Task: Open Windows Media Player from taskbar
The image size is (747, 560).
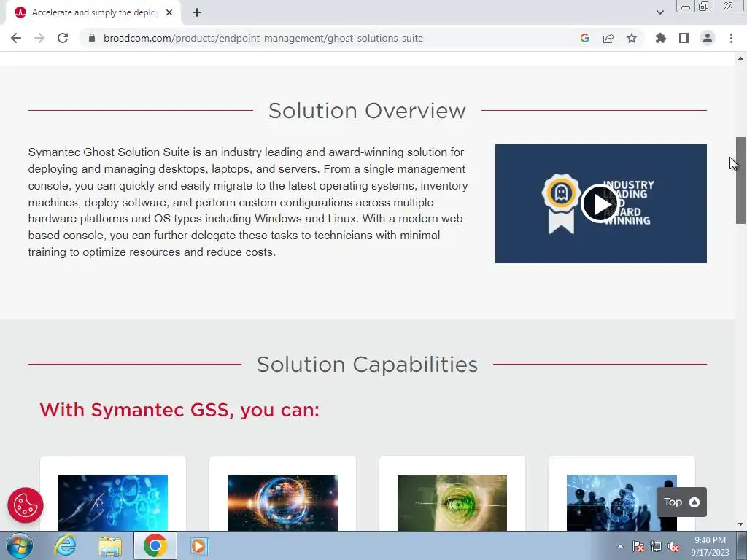Action: (x=199, y=545)
